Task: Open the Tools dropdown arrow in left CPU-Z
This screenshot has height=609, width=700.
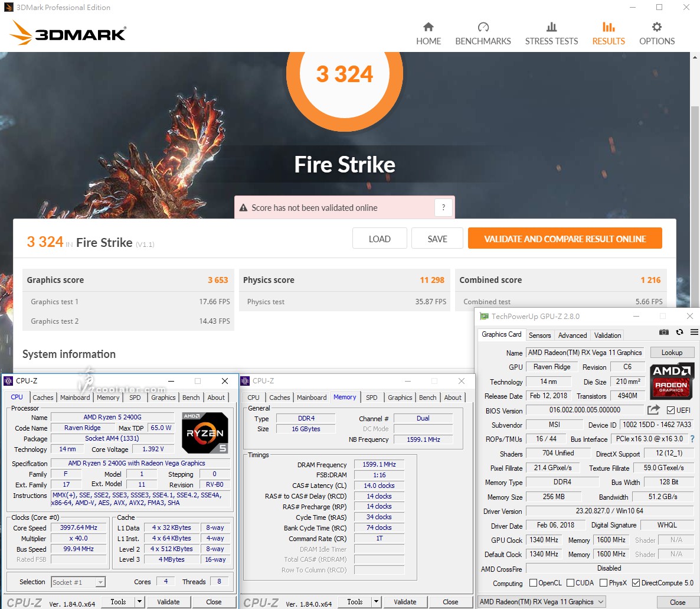Action: 140,602
